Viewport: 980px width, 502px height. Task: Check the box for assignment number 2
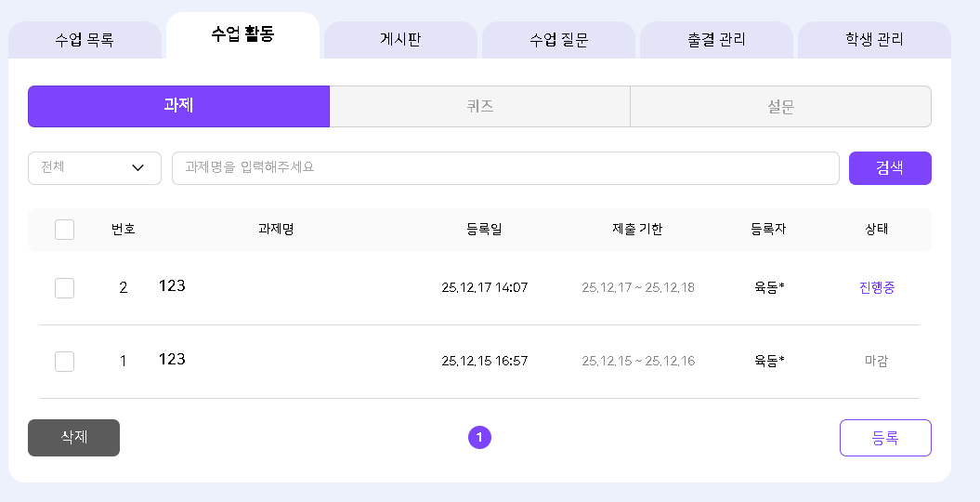(64, 288)
